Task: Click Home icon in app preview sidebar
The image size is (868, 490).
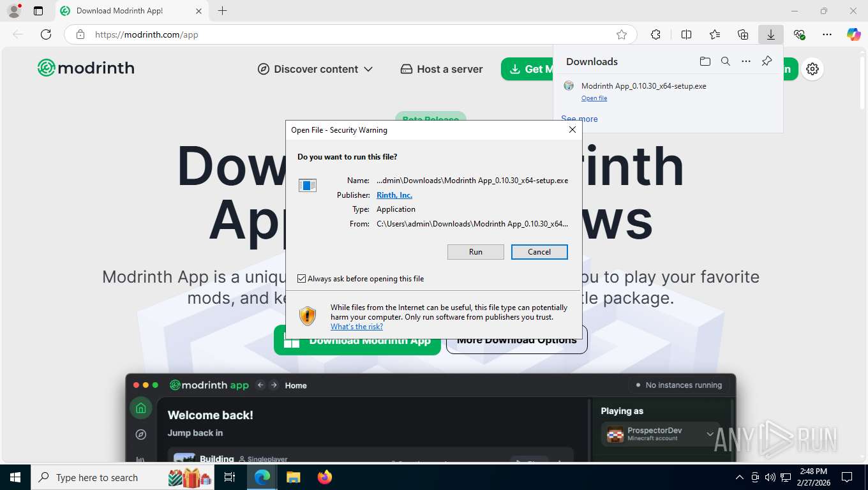Action: (141, 408)
